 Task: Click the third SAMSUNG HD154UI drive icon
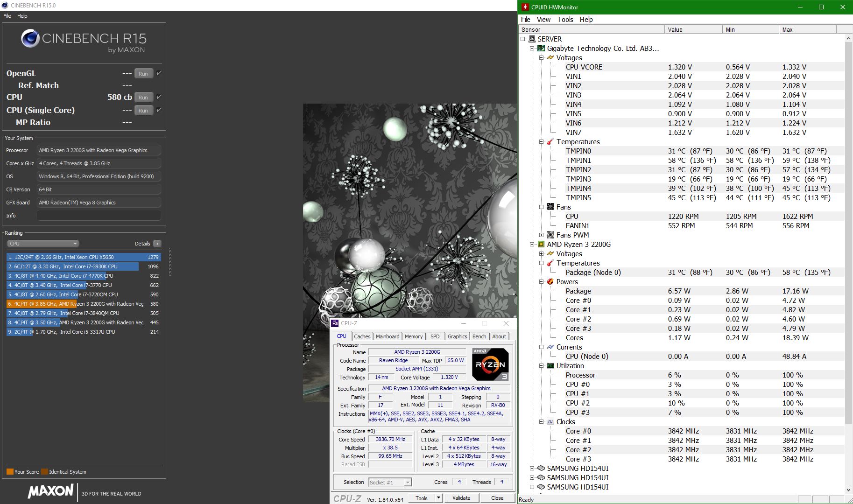coord(541,487)
